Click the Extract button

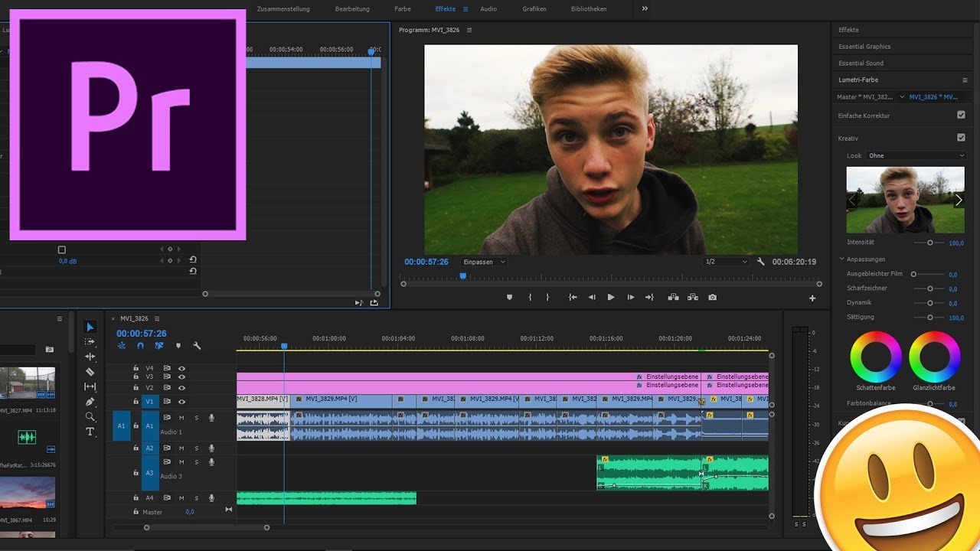(x=693, y=297)
